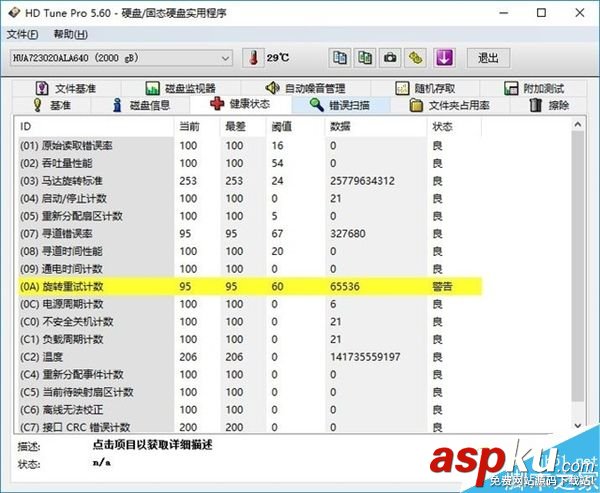This screenshot has width=600, height=493.
Task: Select row (07) 寻道错误率
Action: tap(249, 233)
